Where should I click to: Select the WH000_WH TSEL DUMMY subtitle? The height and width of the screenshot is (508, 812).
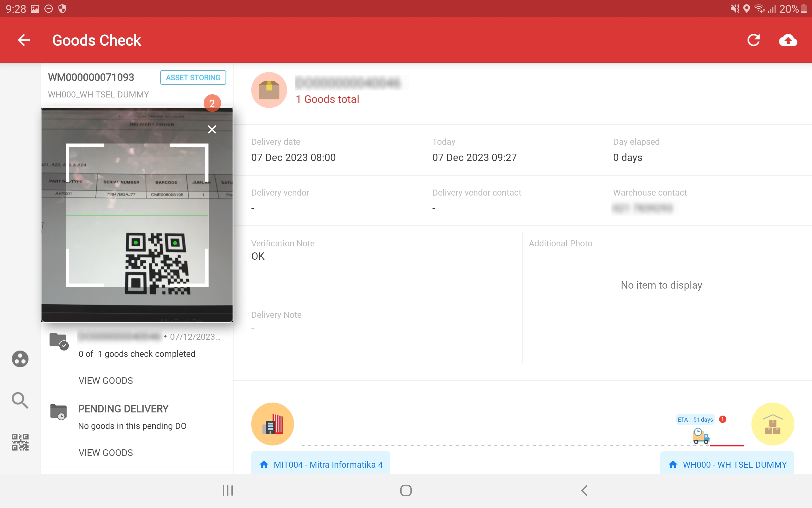point(98,94)
